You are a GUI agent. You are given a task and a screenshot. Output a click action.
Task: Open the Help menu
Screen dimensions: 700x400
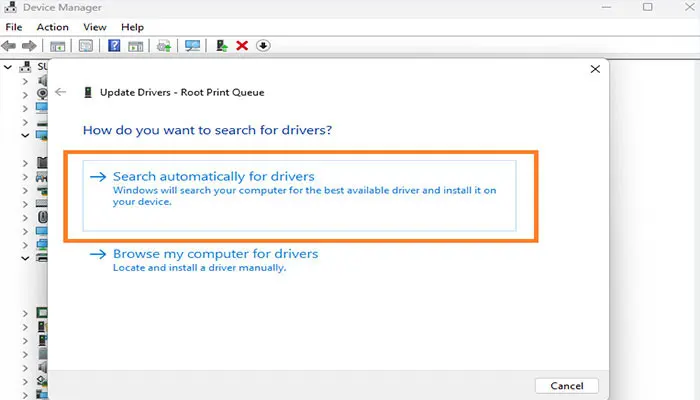tap(133, 27)
